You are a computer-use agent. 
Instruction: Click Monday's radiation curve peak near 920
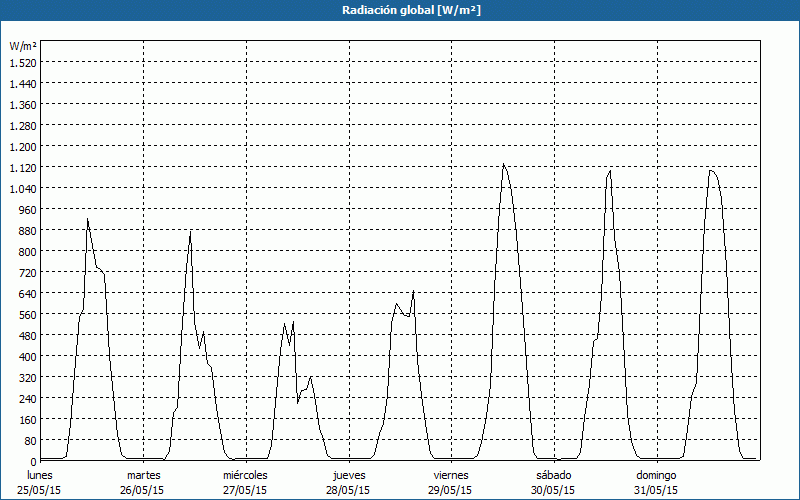[88, 220]
